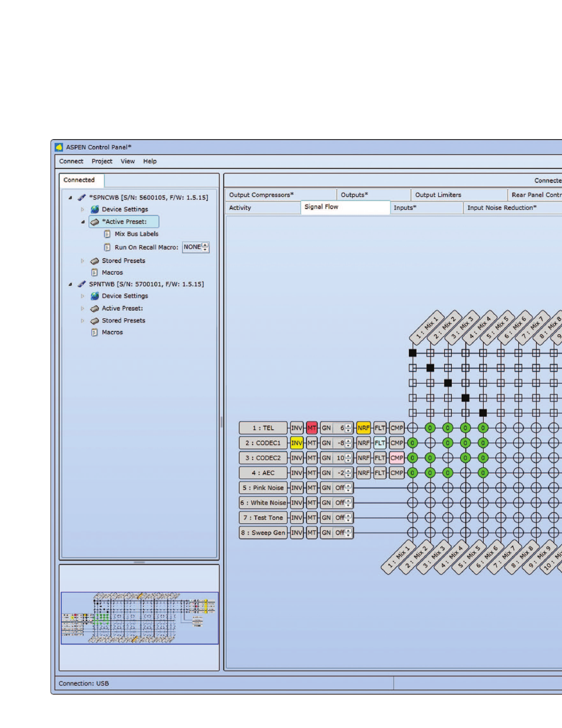
Task: Click the globe icon of SPNCWB Device Settings
Action: pyautogui.click(x=95, y=209)
